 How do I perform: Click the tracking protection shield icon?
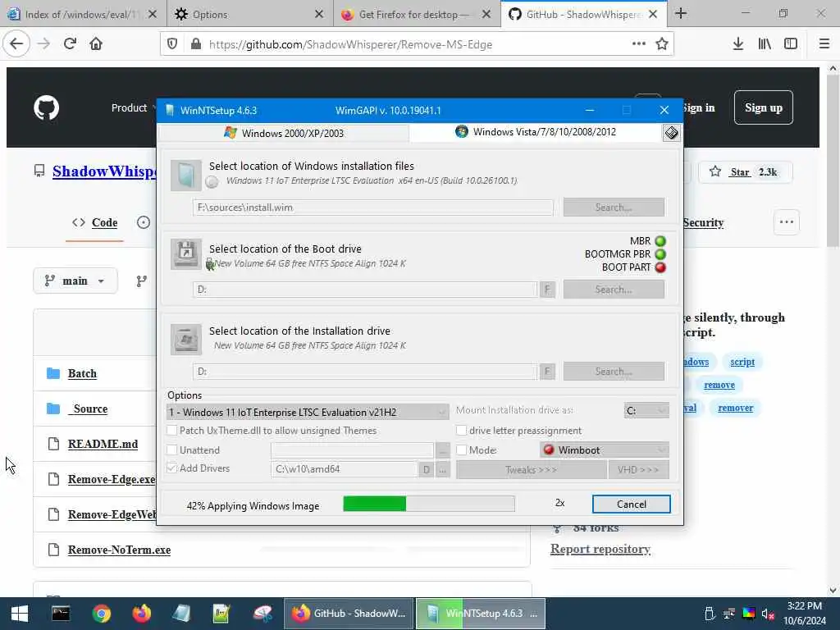coord(172,44)
